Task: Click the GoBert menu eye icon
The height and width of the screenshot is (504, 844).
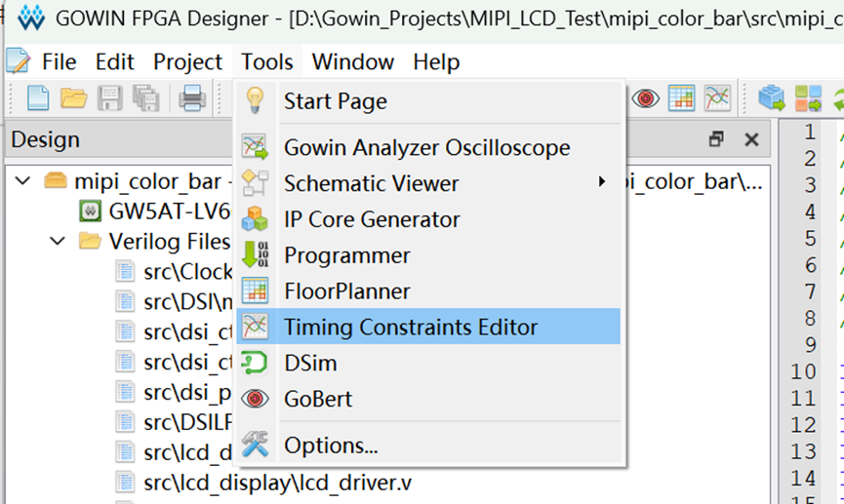Action: tap(255, 399)
